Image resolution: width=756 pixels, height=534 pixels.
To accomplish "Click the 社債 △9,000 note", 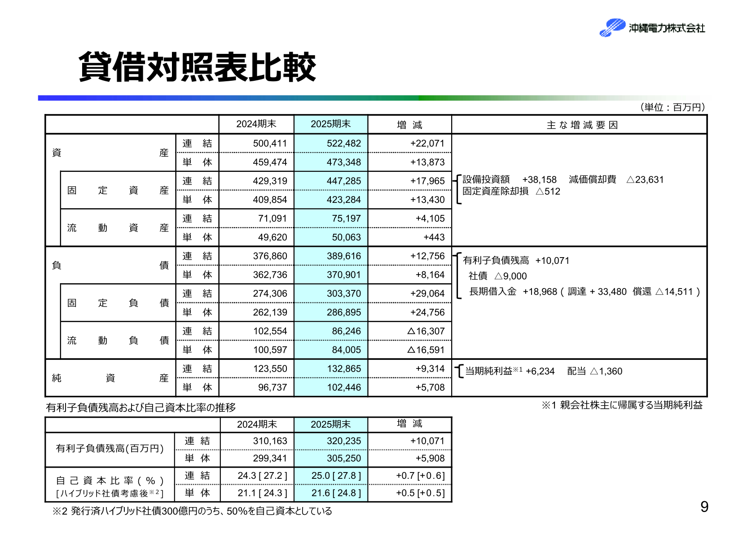I will (498, 276).
